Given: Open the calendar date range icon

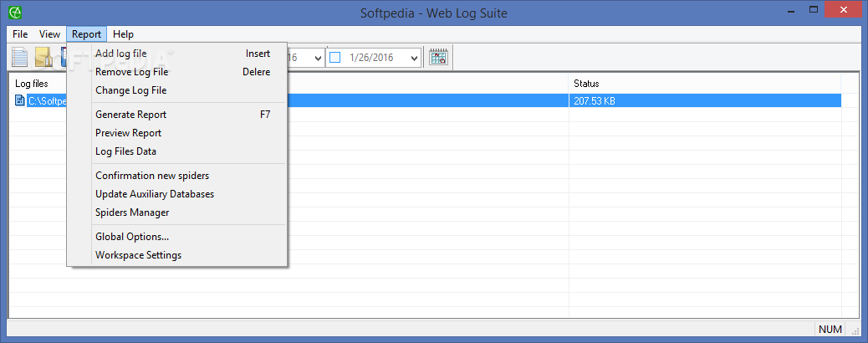Looking at the screenshot, I should pos(438,57).
